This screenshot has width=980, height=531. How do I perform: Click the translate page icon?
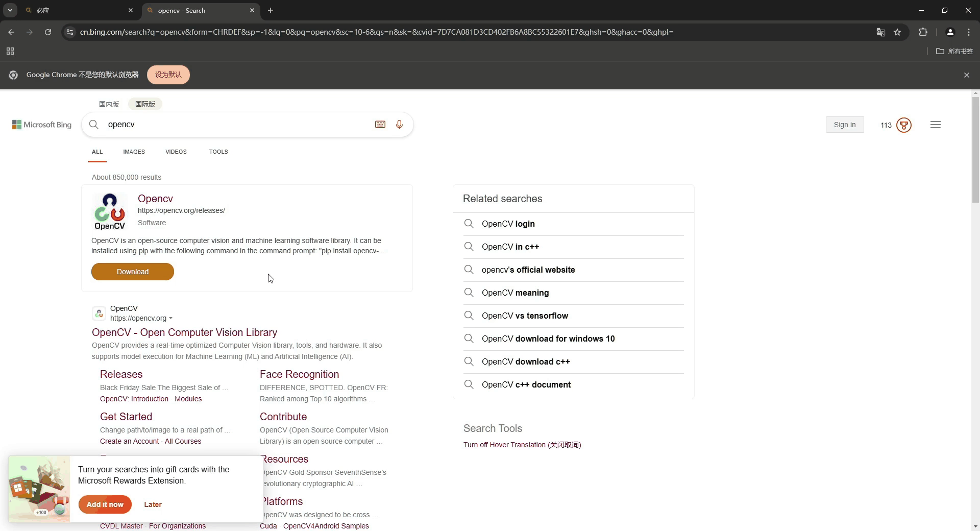coord(881,32)
